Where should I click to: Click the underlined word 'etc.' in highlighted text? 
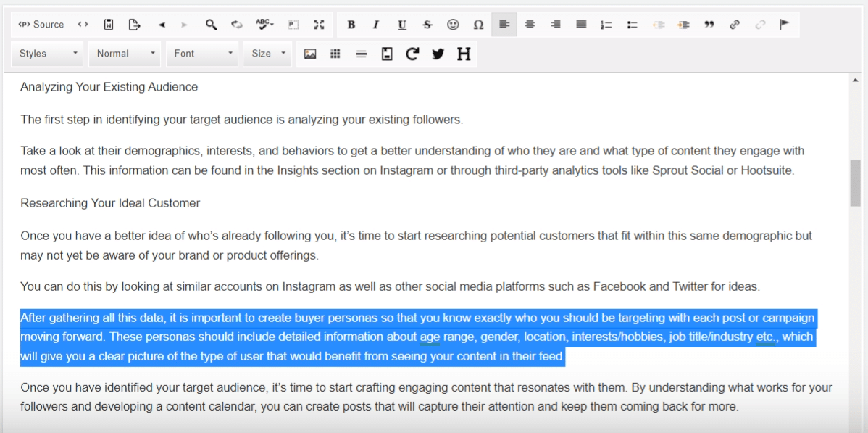click(x=766, y=337)
